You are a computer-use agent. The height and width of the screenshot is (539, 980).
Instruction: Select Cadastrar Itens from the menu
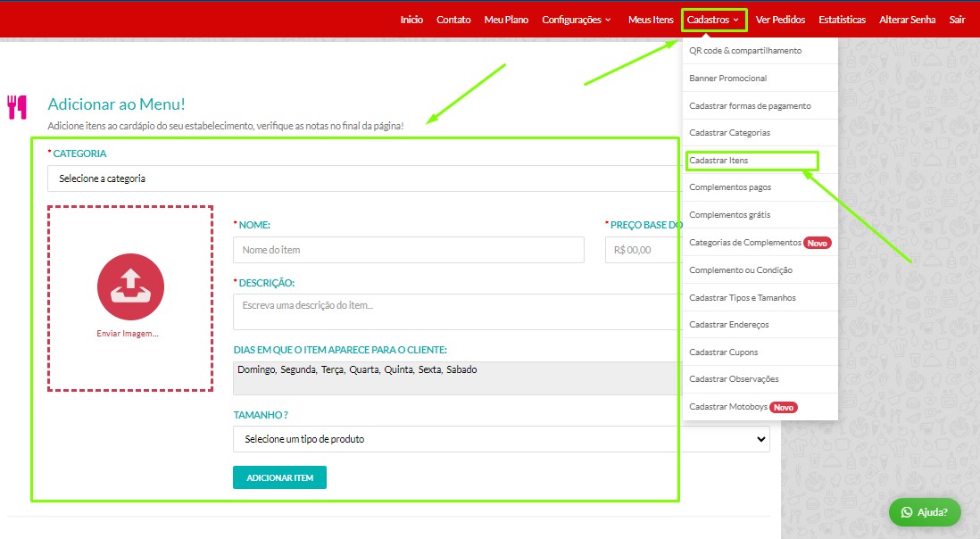click(718, 161)
